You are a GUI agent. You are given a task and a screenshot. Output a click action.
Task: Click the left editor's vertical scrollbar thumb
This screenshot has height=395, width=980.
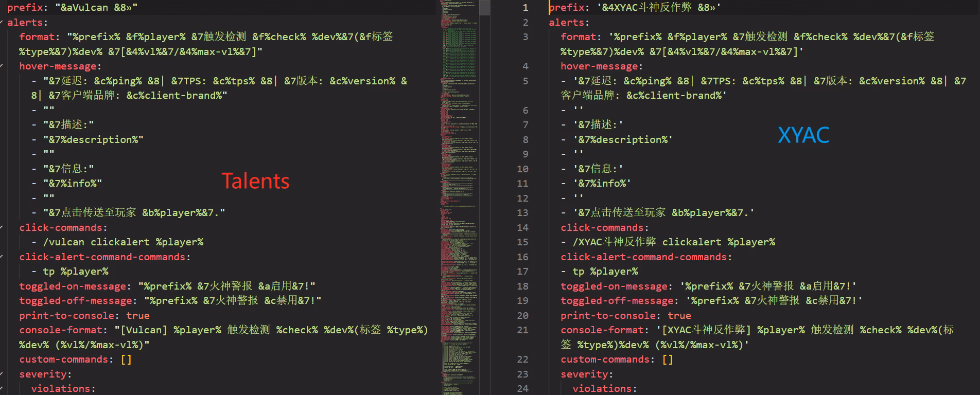pos(484,7)
